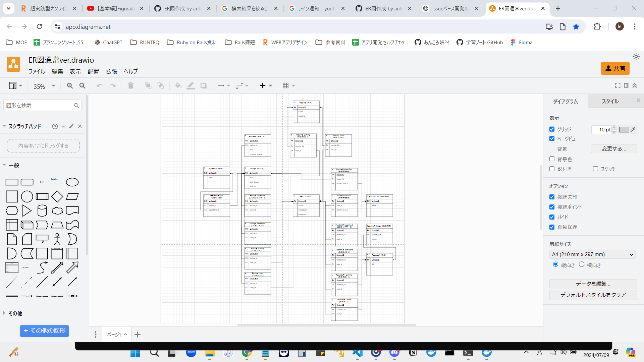The height and width of the screenshot is (362, 644).
Task: Click the fill color bucket icon
Action: [178, 86]
